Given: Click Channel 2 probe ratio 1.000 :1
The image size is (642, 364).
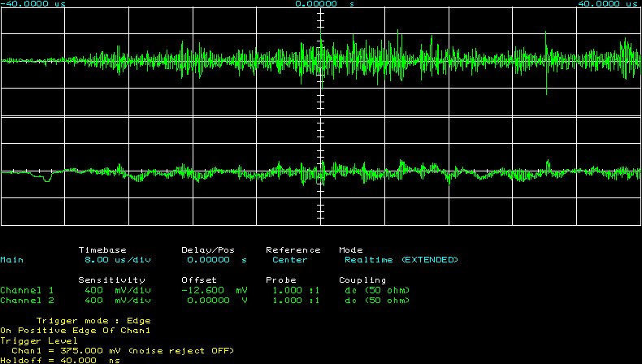Looking at the screenshot, I should pos(293,301).
